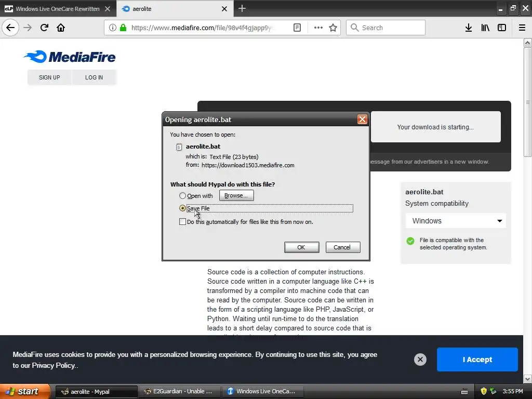This screenshot has width=532, height=399.
Task: Go back with the browser back arrow
Action: pos(10,28)
